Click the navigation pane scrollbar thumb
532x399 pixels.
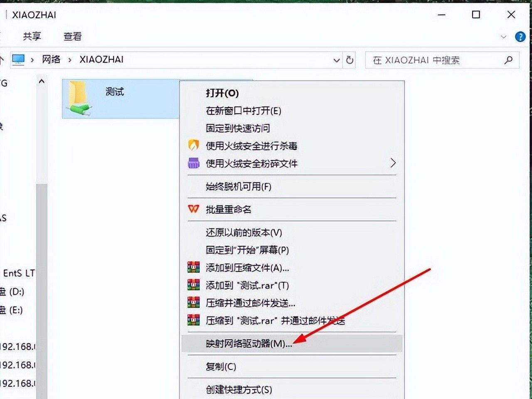coord(42,291)
